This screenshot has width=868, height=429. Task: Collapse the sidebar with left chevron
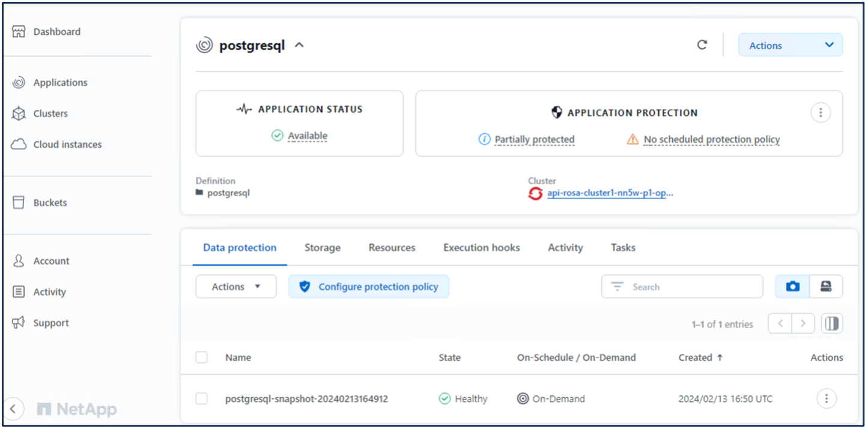pyautogui.click(x=13, y=409)
